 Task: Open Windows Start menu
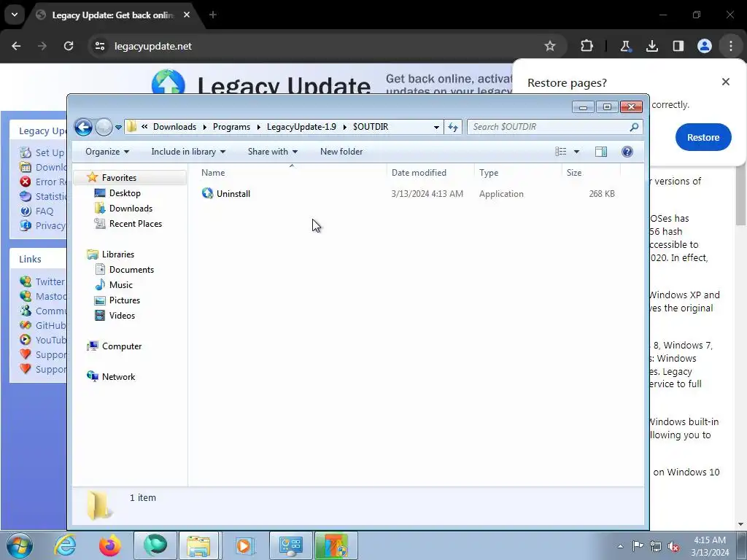tap(20, 545)
